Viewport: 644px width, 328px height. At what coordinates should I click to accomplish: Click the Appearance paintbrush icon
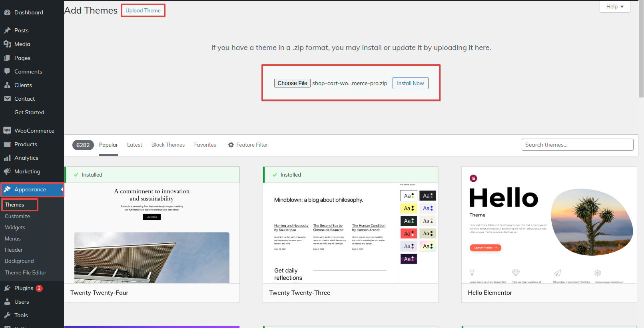(7, 189)
